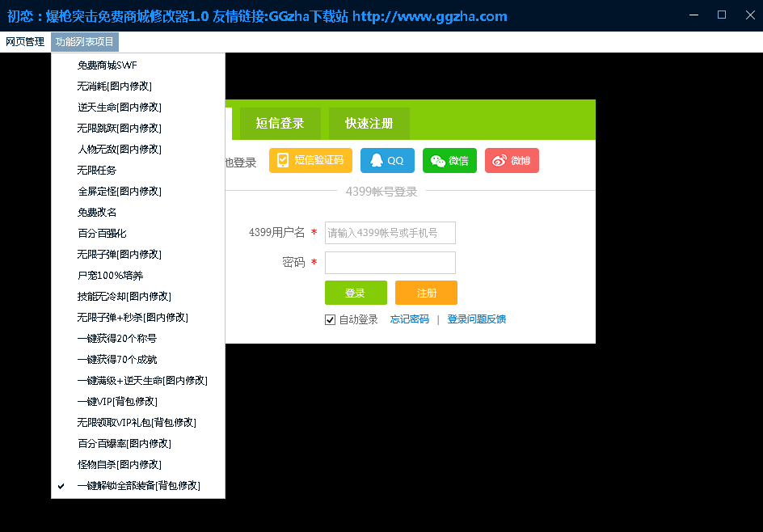Focus the 4399用户名 input field

click(390, 233)
